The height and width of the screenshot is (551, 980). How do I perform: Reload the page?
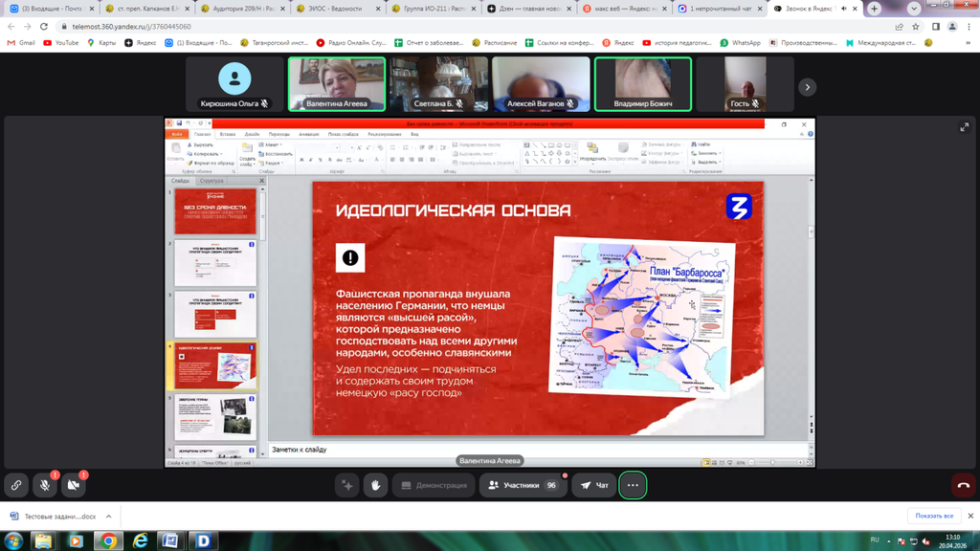44,27
